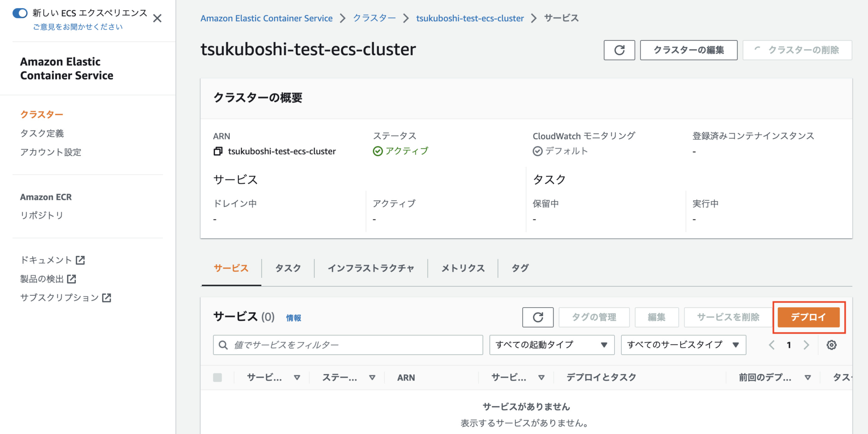868x434 pixels.
Task: Toggle the サービス名 column sort control
Action: tap(298, 377)
